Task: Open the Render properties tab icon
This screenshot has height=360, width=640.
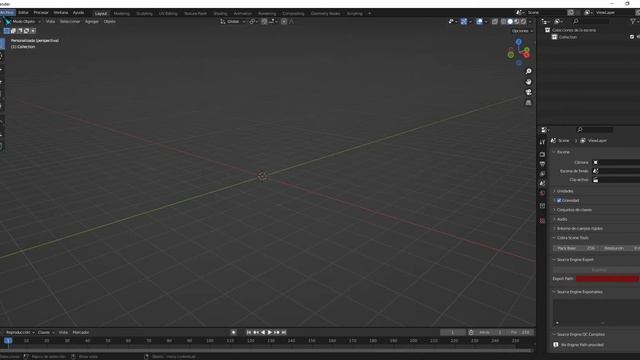Action: pyautogui.click(x=542, y=155)
